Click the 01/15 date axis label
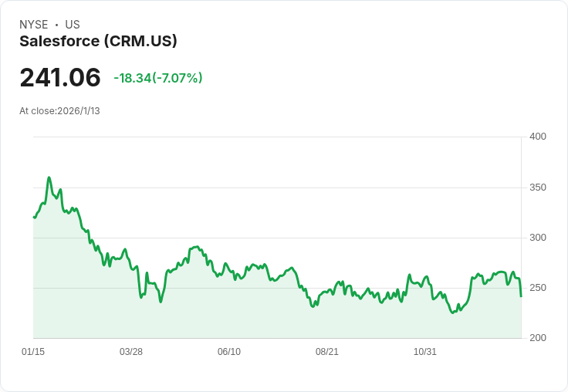 (33, 351)
